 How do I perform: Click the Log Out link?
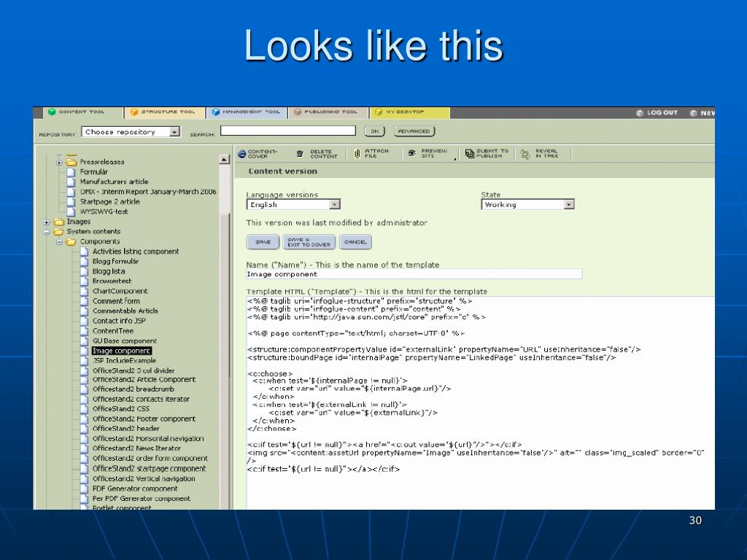tap(657, 113)
